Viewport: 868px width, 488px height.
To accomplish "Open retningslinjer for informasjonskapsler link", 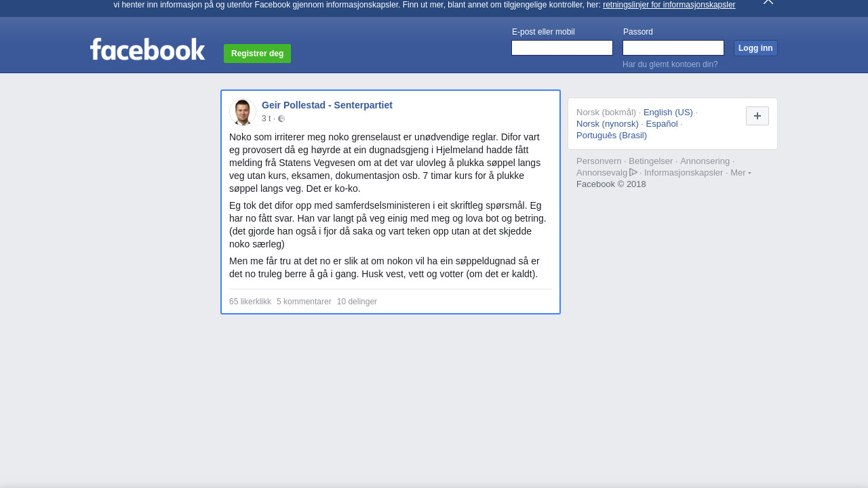I will pyautogui.click(x=669, y=5).
